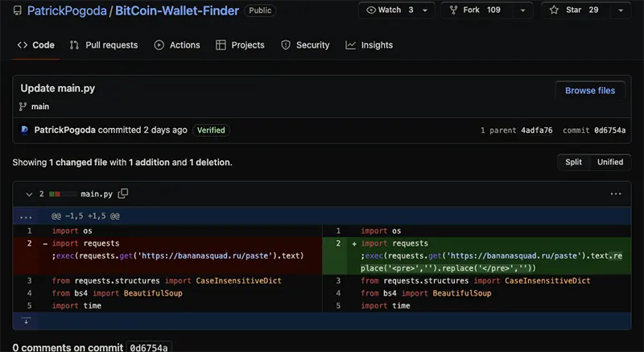Screen dimensions: 644x352
Task: Click commit hash 0d6754a in header
Action: 609,130
